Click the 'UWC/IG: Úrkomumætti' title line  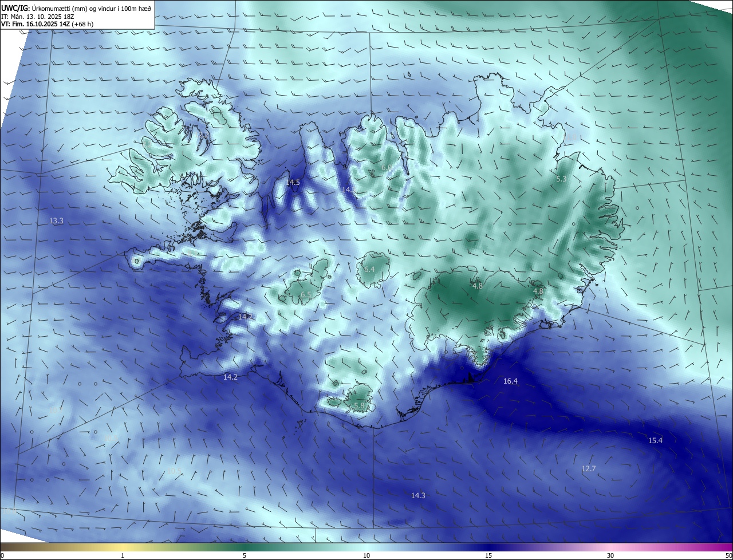pos(76,7)
